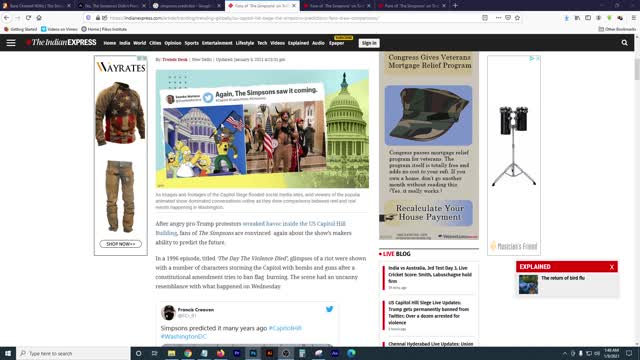Click SHOP NOW on Wayrates ad

pos(121,244)
